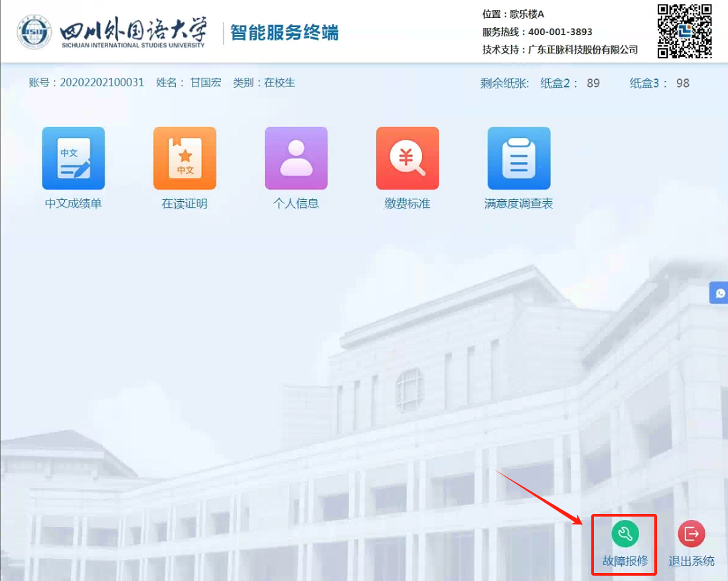The height and width of the screenshot is (581, 728).
Task: Select the 缴费标准 text label
Action: coord(407,204)
